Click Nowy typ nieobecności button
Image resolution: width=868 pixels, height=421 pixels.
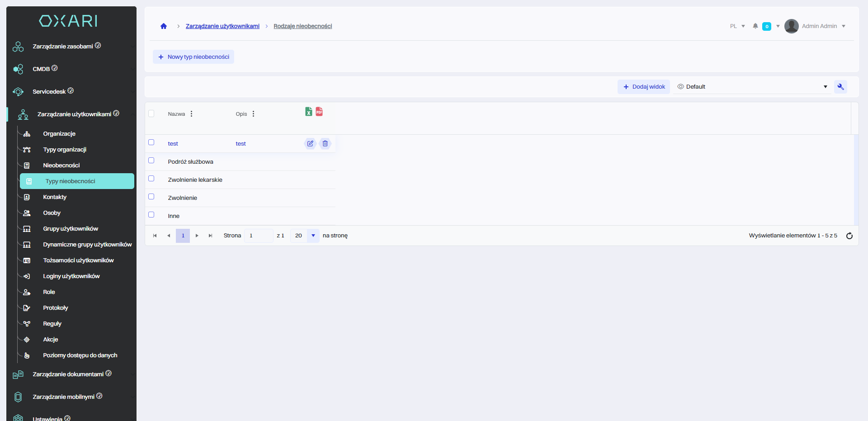(193, 57)
